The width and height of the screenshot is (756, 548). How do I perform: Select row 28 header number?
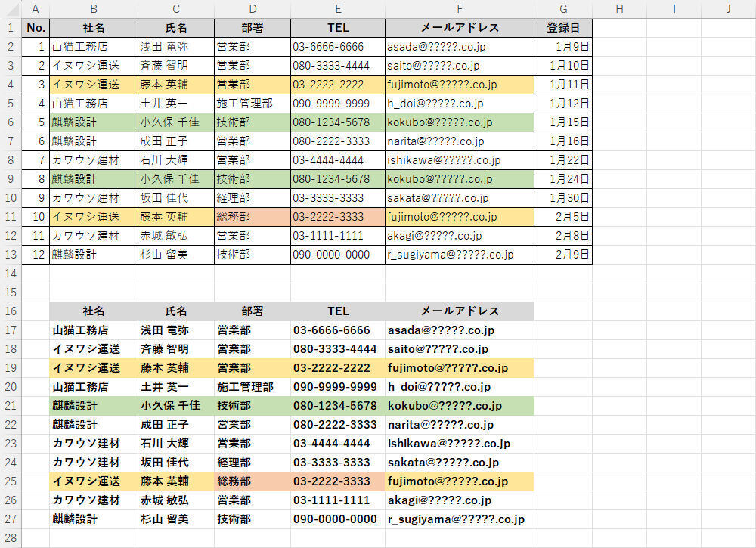pyautogui.click(x=11, y=538)
